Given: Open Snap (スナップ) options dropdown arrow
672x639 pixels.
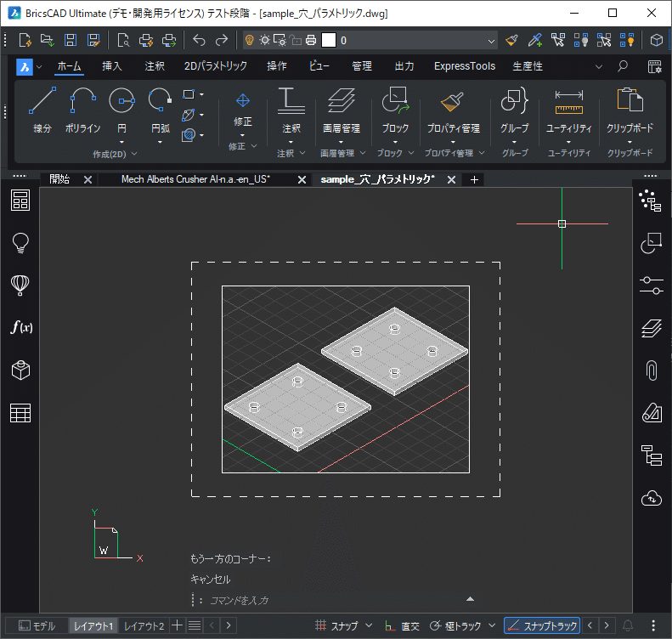Looking at the screenshot, I should 369,625.
